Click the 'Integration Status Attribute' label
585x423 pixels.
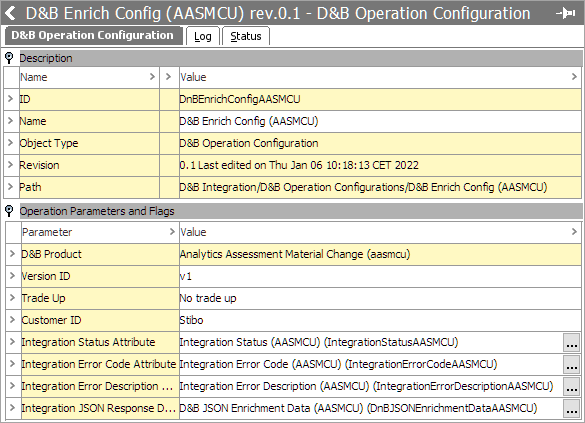[x=88, y=342]
